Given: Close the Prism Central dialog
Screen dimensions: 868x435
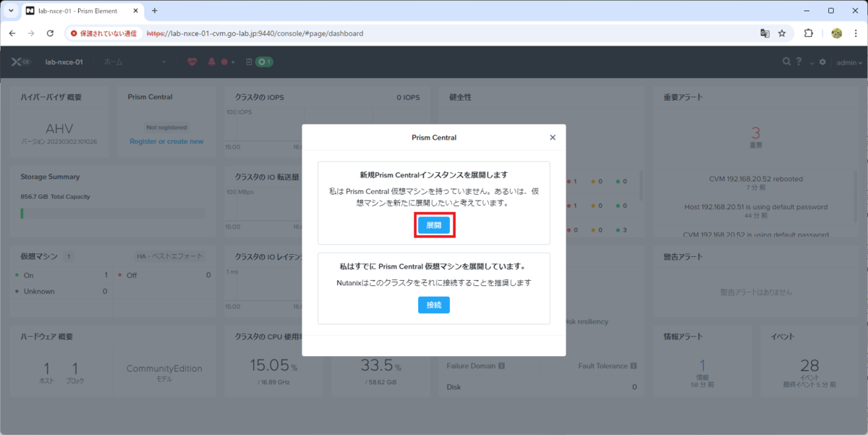Looking at the screenshot, I should [553, 138].
